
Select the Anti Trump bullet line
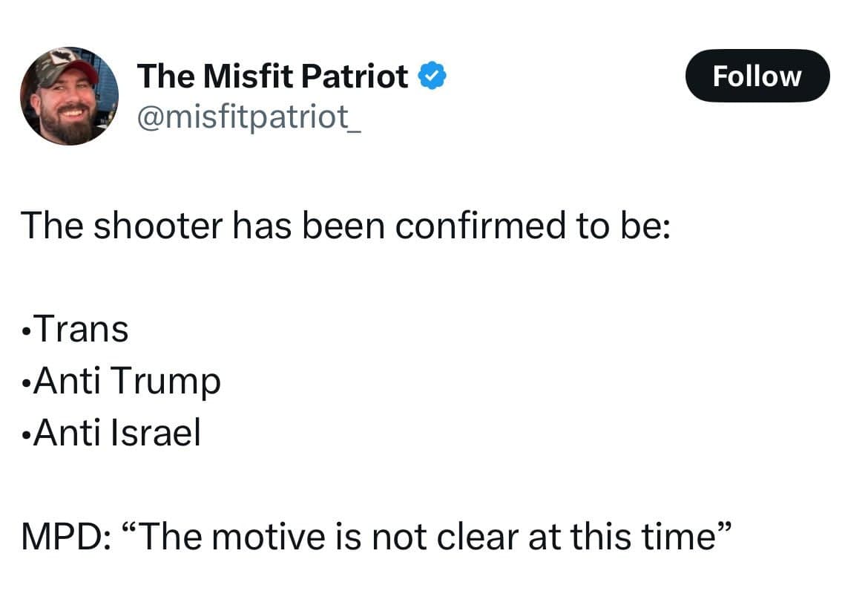click(121, 380)
